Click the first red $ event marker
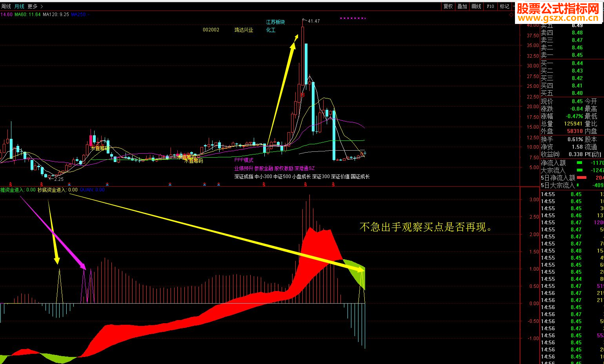The image size is (604, 364). 10,184
